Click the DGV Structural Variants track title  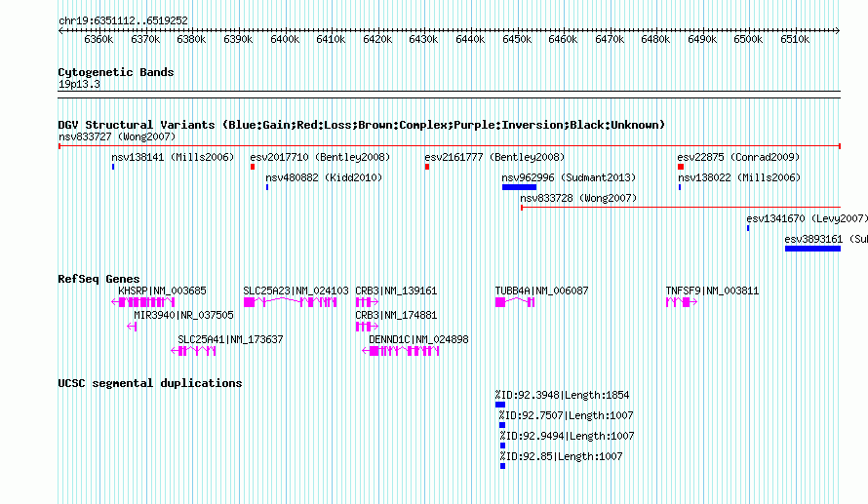point(362,125)
